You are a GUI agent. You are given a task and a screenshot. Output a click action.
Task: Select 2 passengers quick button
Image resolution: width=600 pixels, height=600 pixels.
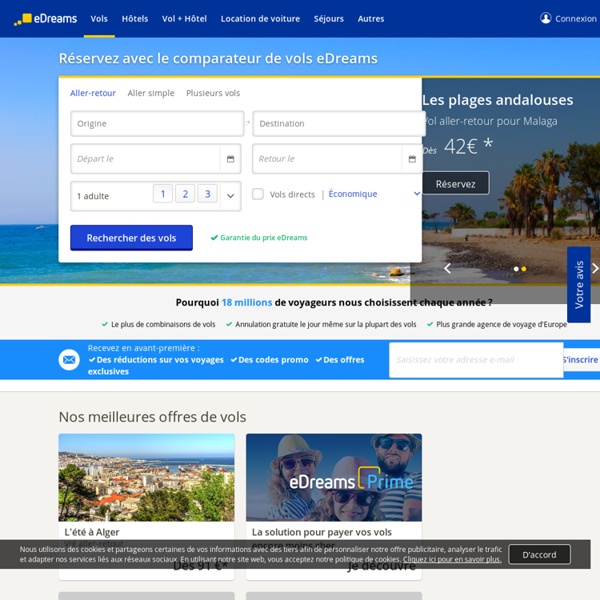tap(185, 194)
